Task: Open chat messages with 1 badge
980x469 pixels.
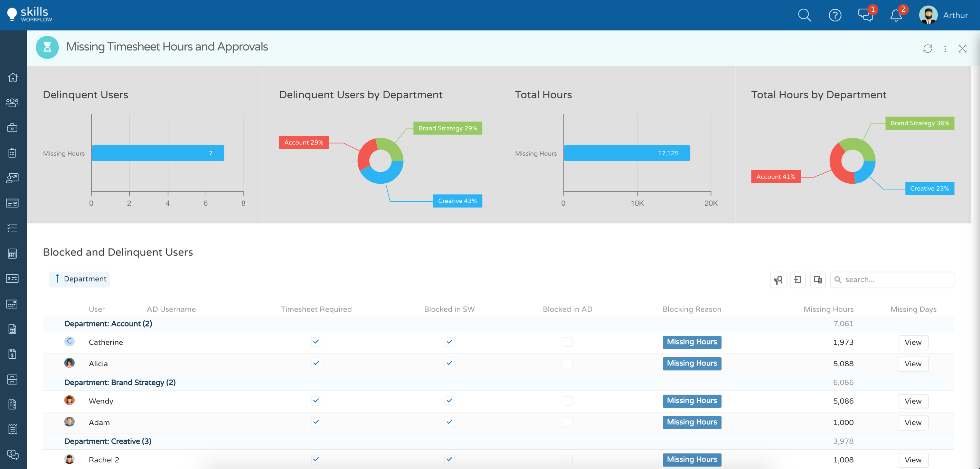Action: [866, 15]
